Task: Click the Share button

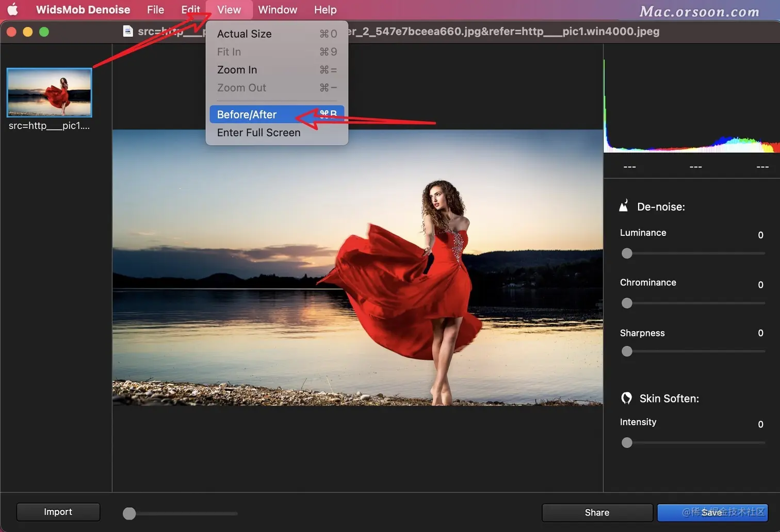Action: [x=597, y=512]
